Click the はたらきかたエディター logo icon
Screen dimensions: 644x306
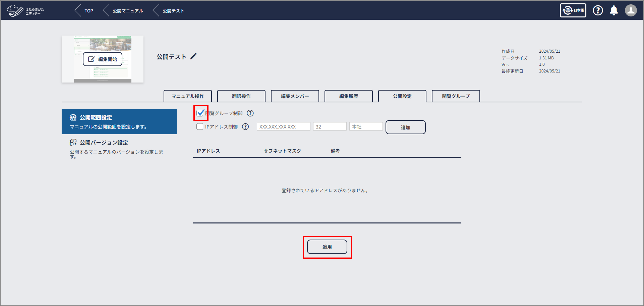(x=15, y=10)
